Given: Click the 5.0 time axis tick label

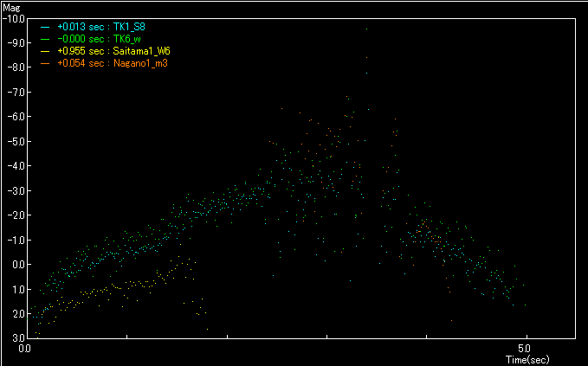Looking at the screenshot, I should point(526,348).
